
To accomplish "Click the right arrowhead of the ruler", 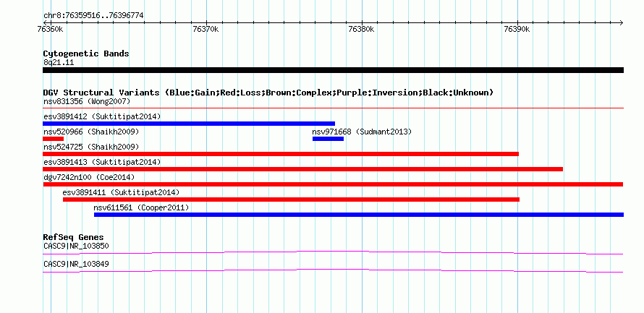I will coord(621,22).
